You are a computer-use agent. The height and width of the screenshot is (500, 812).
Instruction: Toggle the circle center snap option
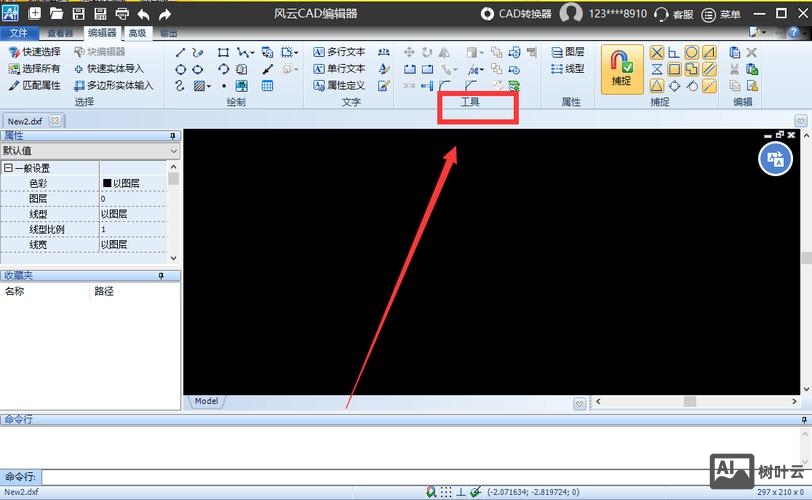pos(691,52)
